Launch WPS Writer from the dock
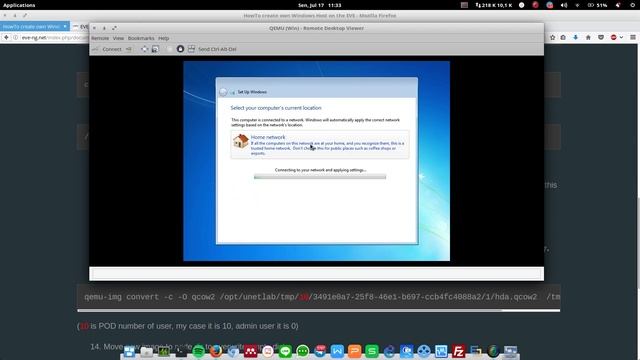 (x=338, y=351)
